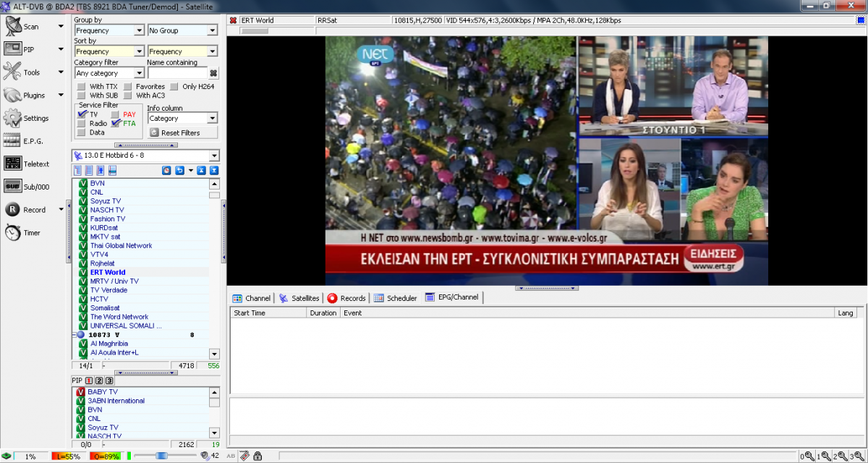The width and height of the screenshot is (868, 463).
Task: Check the Data service filter
Action: click(x=81, y=132)
